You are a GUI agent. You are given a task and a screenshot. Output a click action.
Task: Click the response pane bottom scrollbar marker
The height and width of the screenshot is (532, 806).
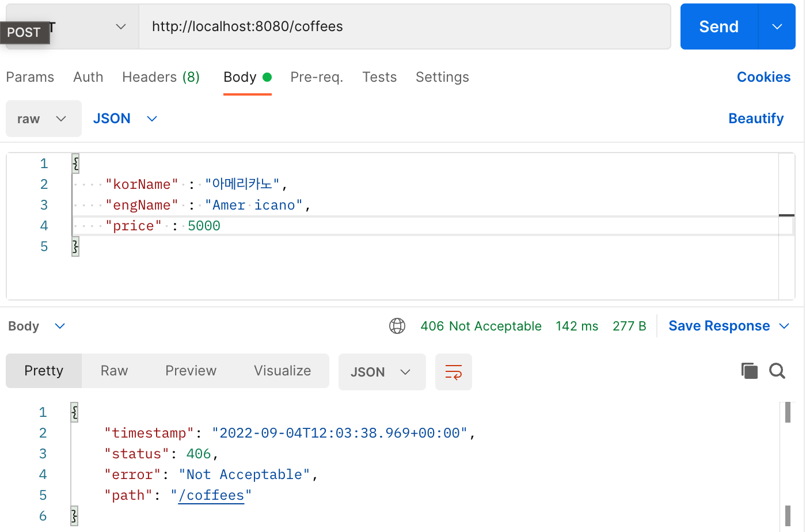pyautogui.click(x=788, y=515)
